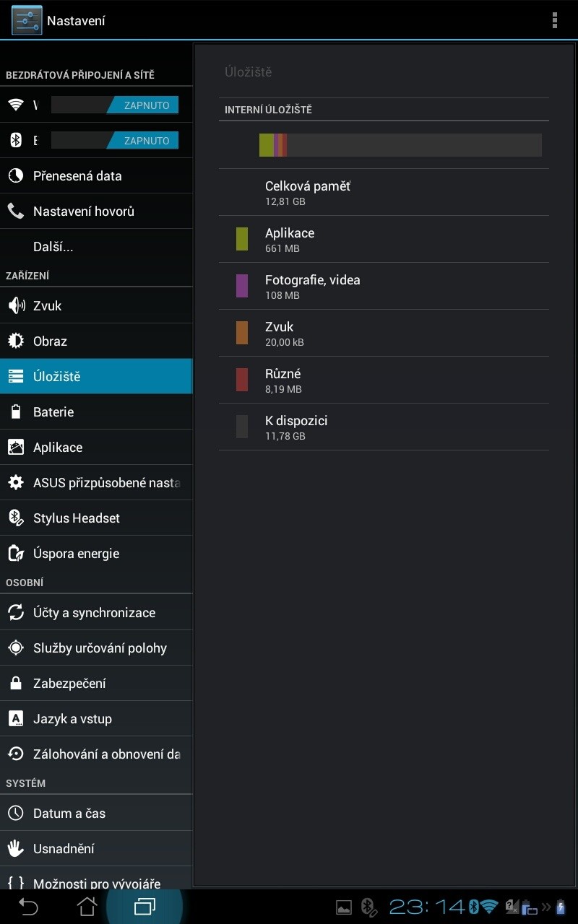
Task: Tap the Nastavení settings icon
Action: click(27, 20)
